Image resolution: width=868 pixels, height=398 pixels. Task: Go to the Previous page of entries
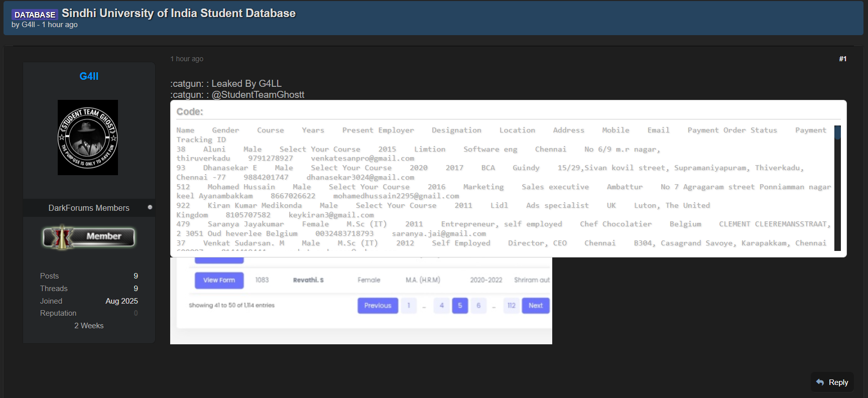[378, 306]
